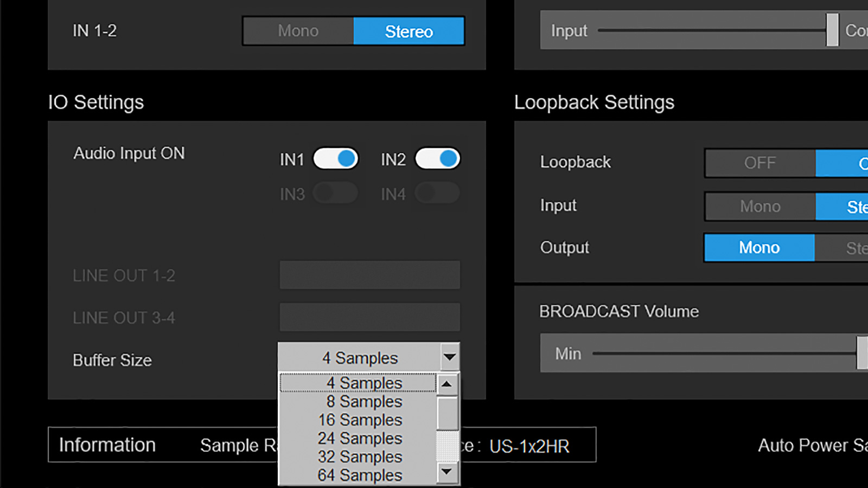Image resolution: width=868 pixels, height=488 pixels.
Task: Click the BROADCAST Volume slider handle
Action: 862,353
